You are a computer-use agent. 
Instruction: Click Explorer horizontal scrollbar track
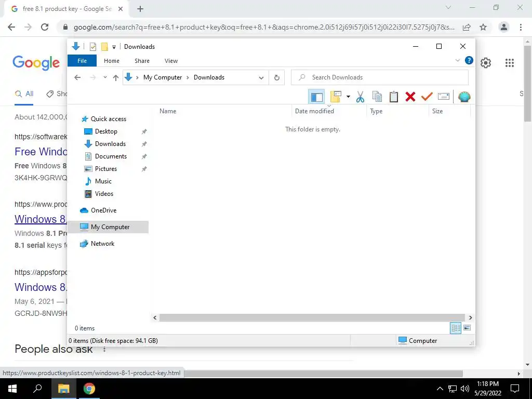click(x=312, y=318)
